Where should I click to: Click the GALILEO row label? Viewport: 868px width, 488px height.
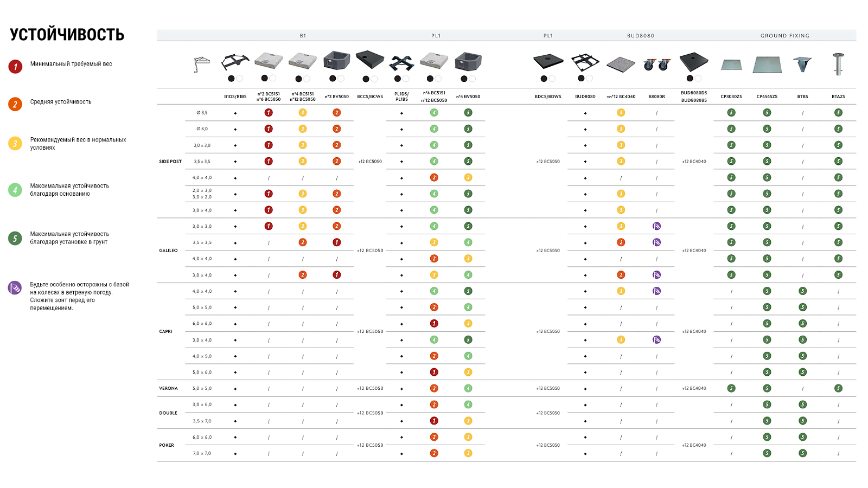168,251
